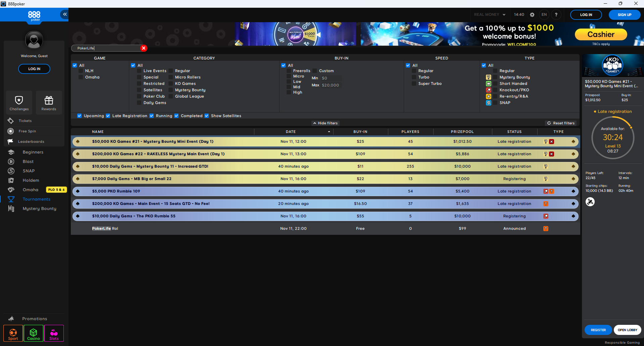This screenshot has width=644, height=346.
Task: Enable the Omaha game checkbox
Action: click(81, 77)
